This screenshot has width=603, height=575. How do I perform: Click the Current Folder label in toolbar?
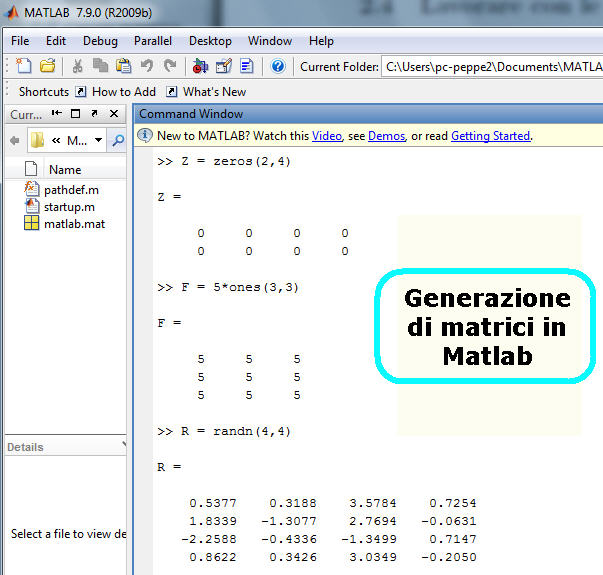click(x=339, y=67)
